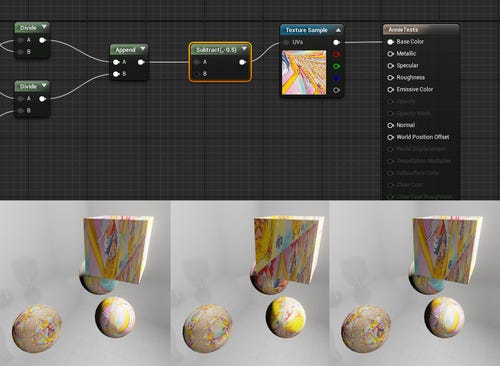
Task: Click the Append node's B input pin
Action: pyautogui.click(x=116, y=74)
